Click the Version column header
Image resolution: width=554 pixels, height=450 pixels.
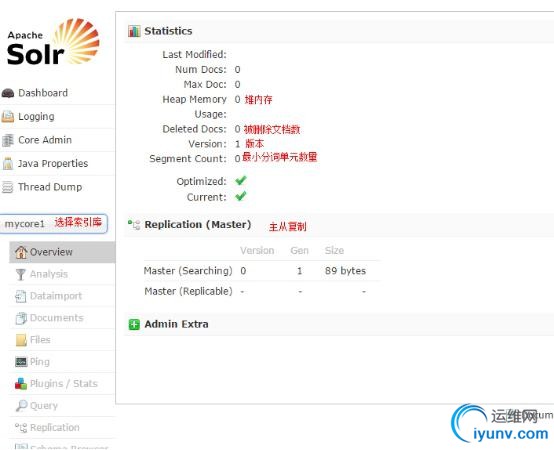[257, 250]
